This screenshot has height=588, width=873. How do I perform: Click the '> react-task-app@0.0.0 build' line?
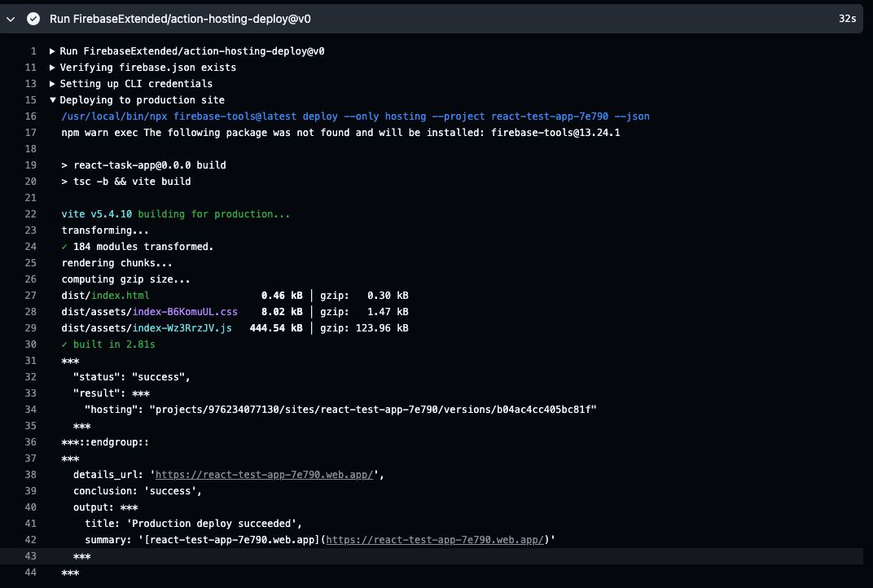click(143, 165)
